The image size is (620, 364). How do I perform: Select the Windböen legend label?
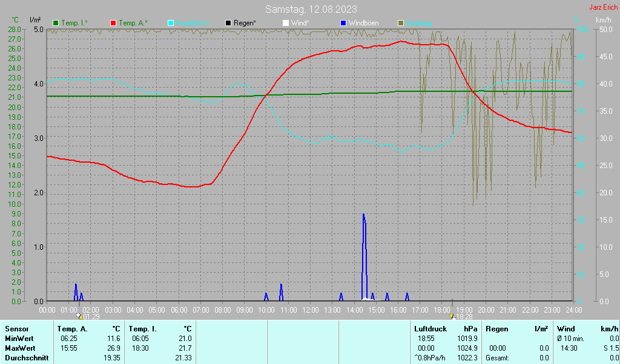click(x=364, y=24)
